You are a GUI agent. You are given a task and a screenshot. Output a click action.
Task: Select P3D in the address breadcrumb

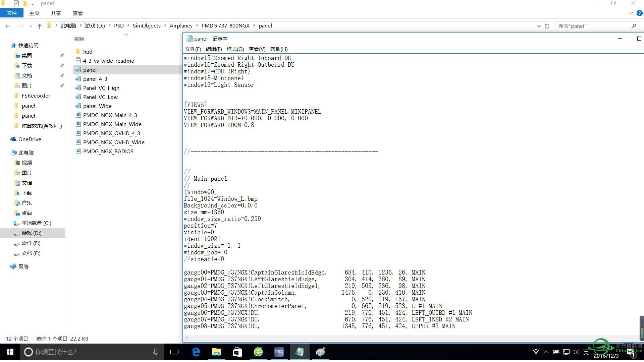click(119, 26)
